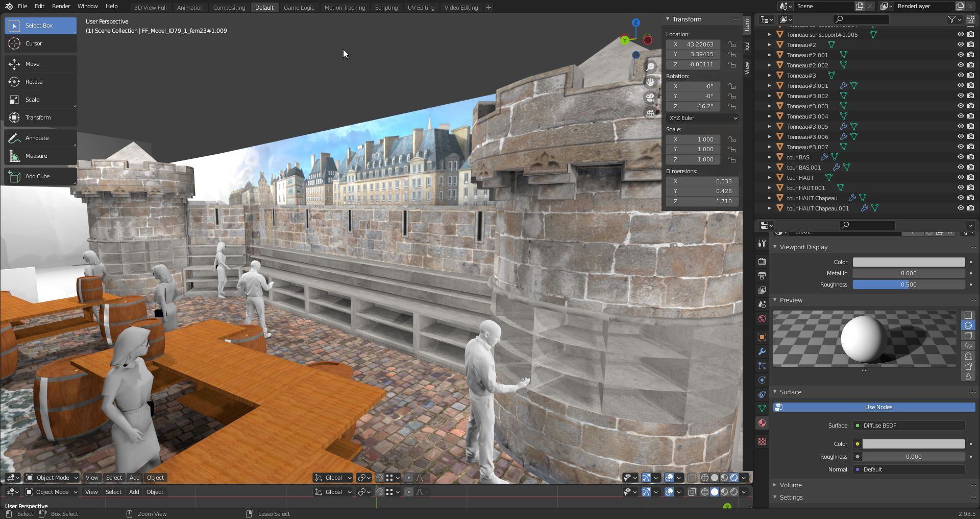Activate the Measure tool
Screen dimensions: 980x519
pyautogui.click(x=40, y=156)
